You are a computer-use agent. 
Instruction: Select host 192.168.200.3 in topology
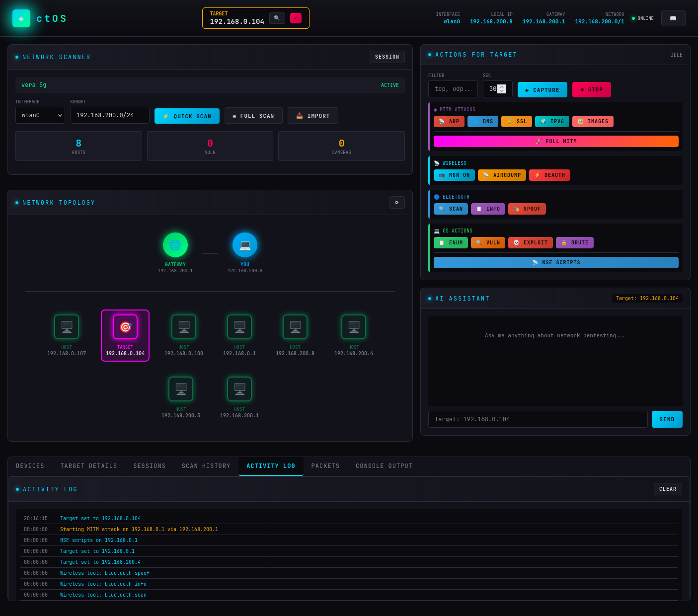point(181,397)
